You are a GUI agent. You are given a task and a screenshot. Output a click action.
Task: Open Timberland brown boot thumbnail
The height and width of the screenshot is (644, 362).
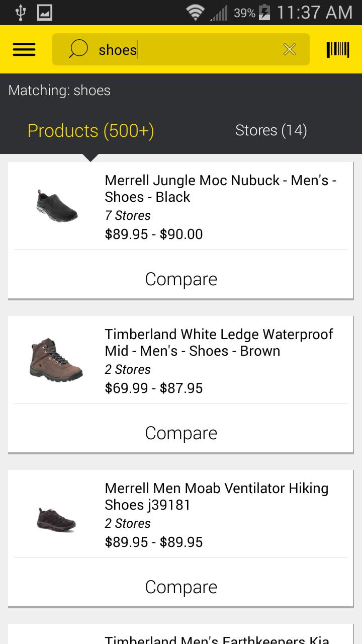click(x=56, y=360)
